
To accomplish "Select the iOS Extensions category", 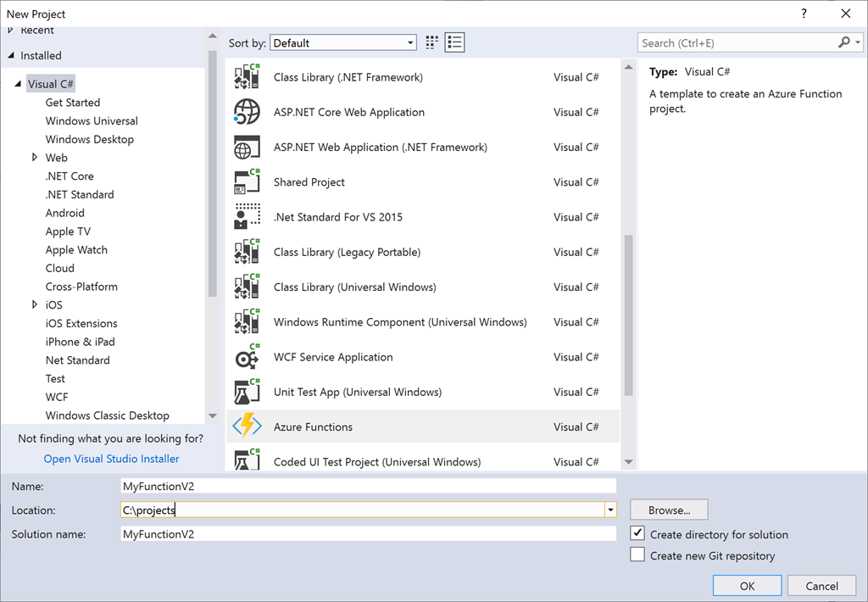I will point(81,323).
